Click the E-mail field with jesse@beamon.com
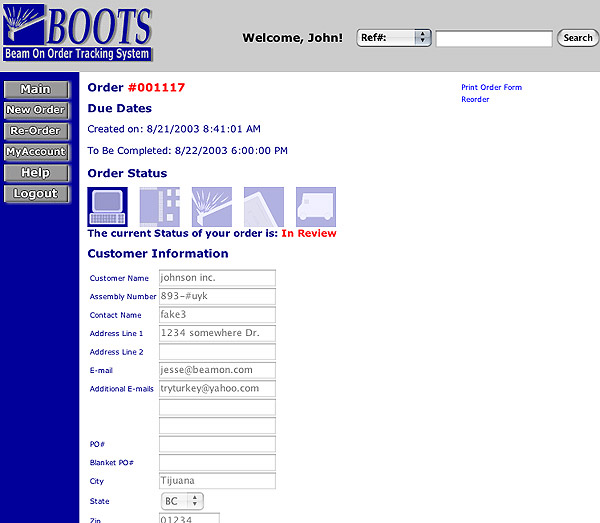 (x=217, y=370)
